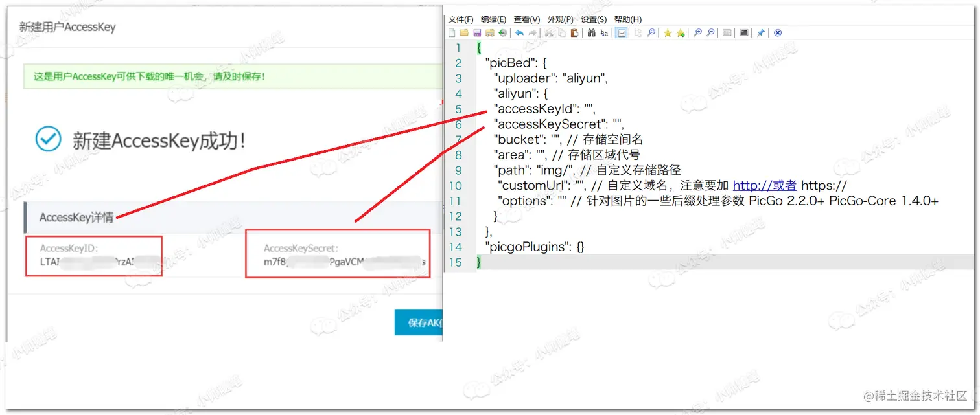The image size is (980, 415).
Task: Open the 外观(P) menu
Action: click(560, 19)
